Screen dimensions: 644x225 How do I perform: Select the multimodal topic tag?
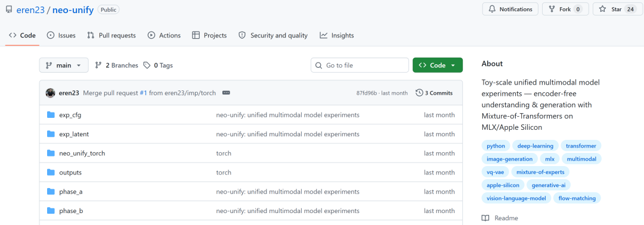point(581,158)
